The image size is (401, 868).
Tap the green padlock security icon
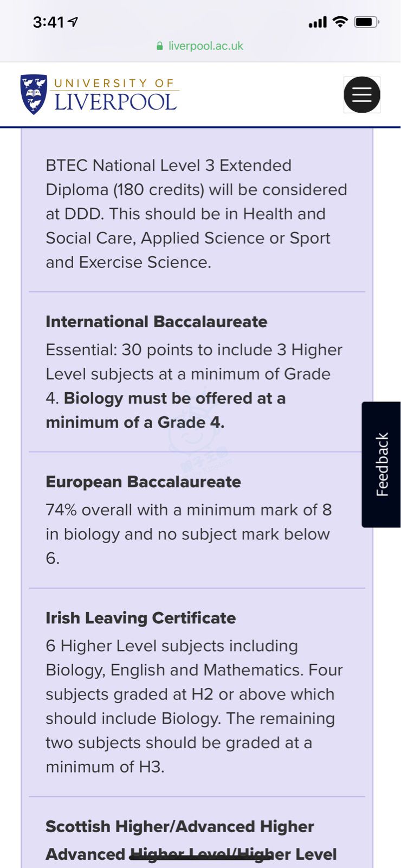160,46
